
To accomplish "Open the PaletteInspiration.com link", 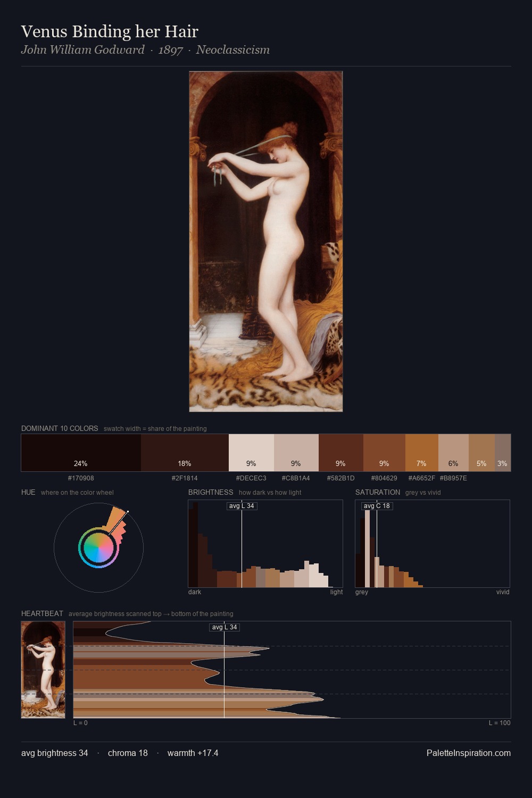I will pyautogui.click(x=469, y=753).
